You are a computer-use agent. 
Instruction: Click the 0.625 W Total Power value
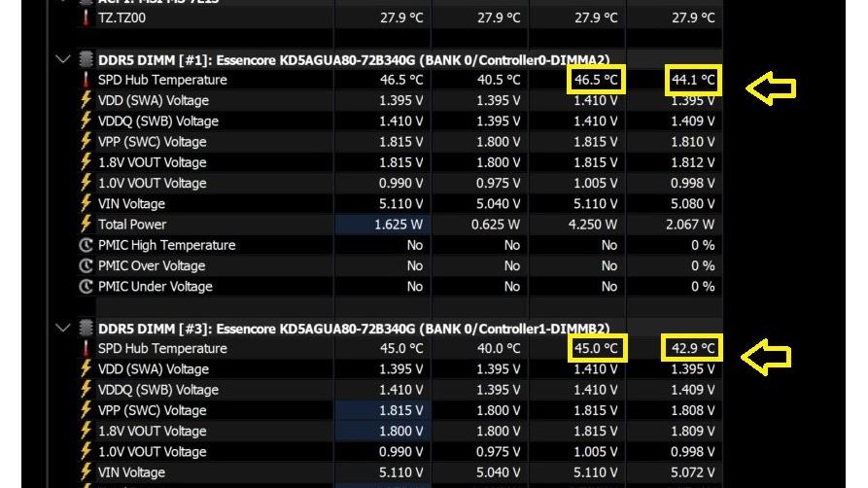496,225
